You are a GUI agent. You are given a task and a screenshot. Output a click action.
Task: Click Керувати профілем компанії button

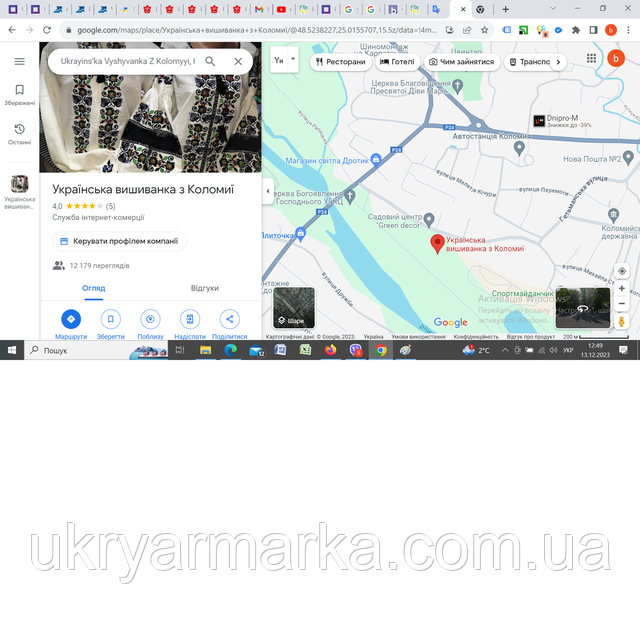pos(119,241)
